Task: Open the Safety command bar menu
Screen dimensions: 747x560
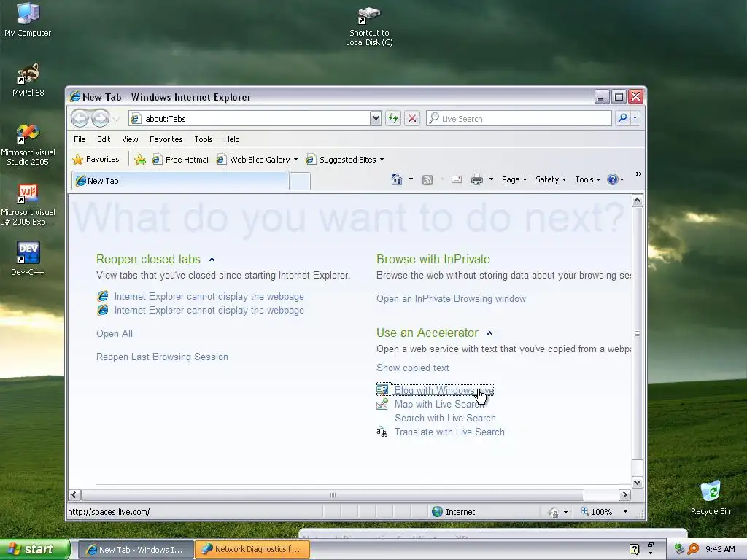Action: click(550, 179)
